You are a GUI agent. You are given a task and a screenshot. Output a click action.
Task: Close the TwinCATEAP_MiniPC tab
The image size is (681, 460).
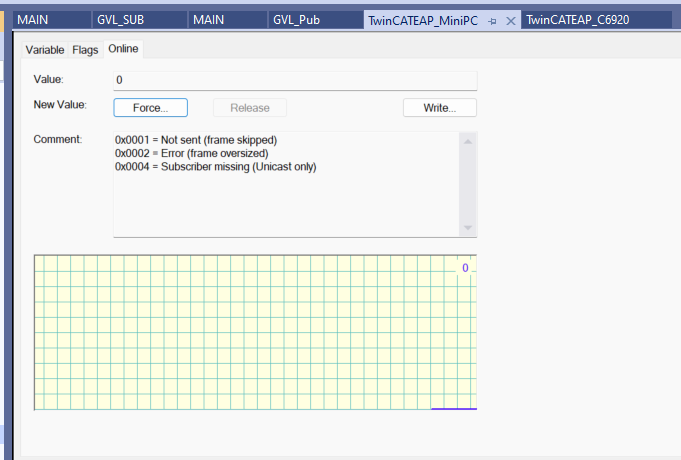coord(511,21)
